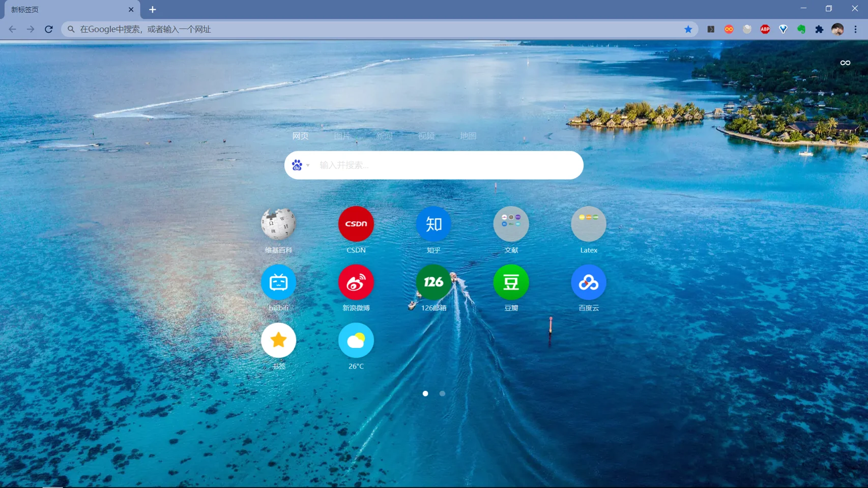Select the 地图 search tab
The image size is (868, 488).
coord(468,136)
